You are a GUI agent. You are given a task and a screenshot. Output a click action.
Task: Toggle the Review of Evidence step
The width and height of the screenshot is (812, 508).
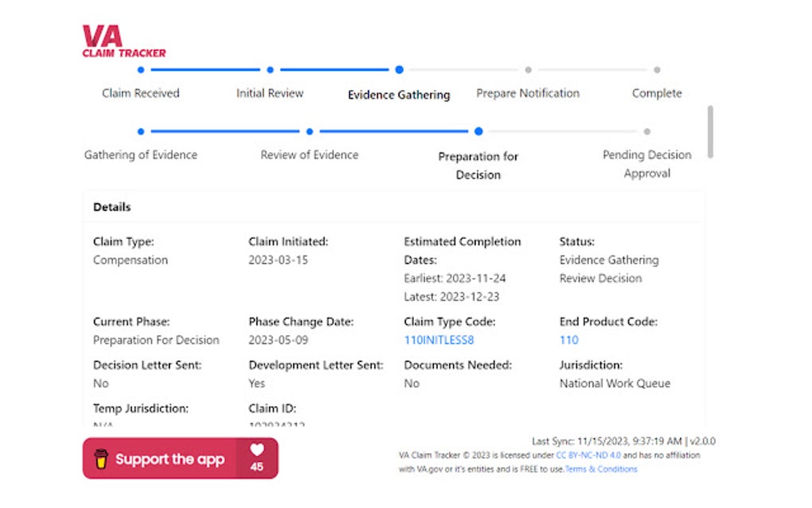tap(309, 131)
